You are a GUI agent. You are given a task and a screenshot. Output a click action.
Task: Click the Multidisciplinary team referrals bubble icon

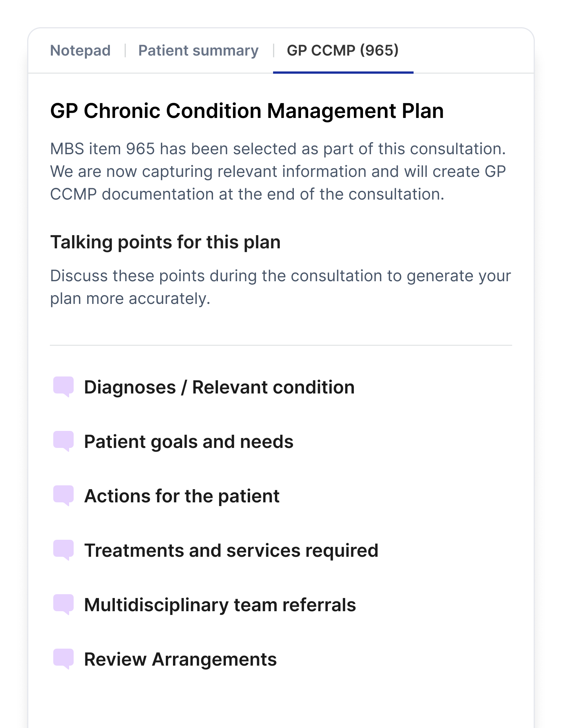pos(63,604)
